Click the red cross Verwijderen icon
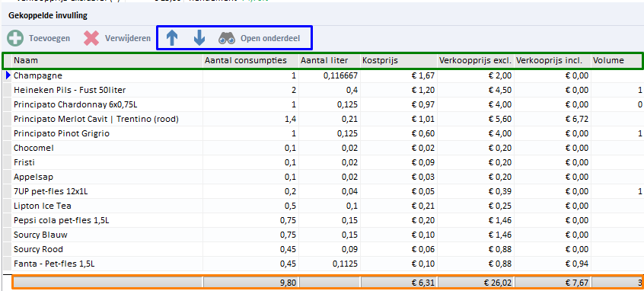 pos(91,38)
